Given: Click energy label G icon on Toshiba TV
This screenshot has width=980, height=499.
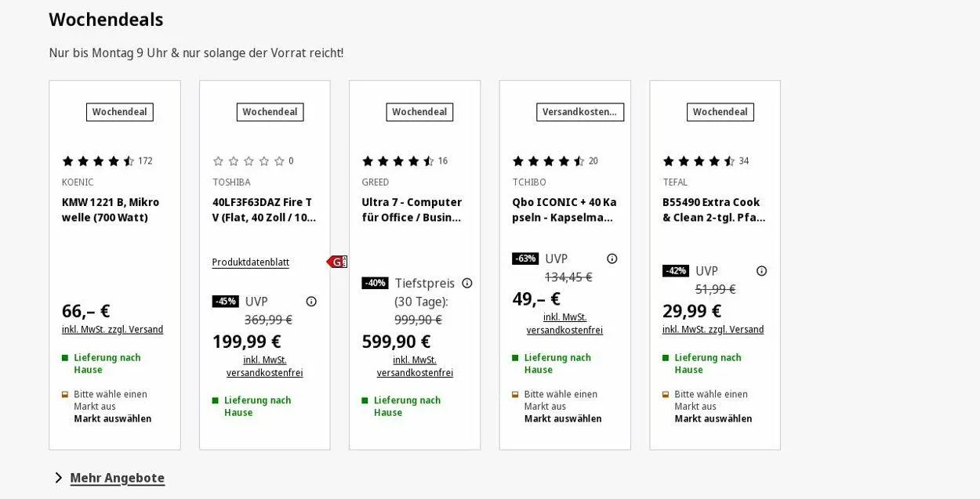Looking at the screenshot, I should (x=337, y=262).
